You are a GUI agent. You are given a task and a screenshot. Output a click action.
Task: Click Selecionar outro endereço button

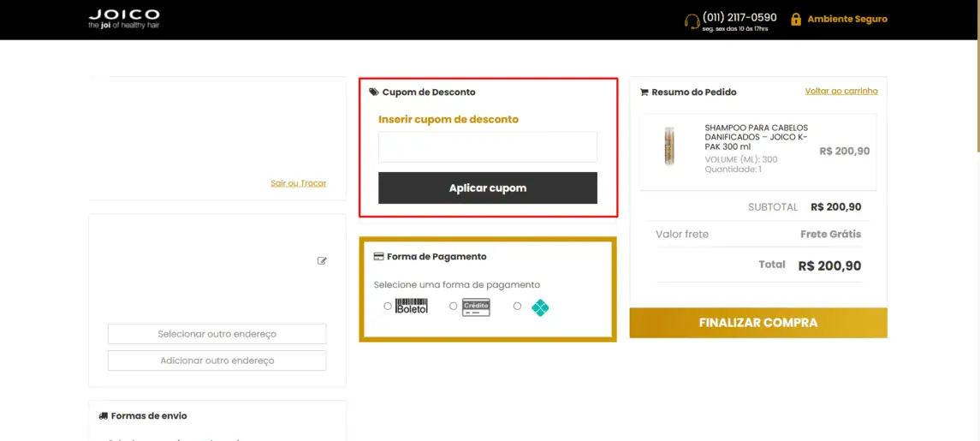217,334
